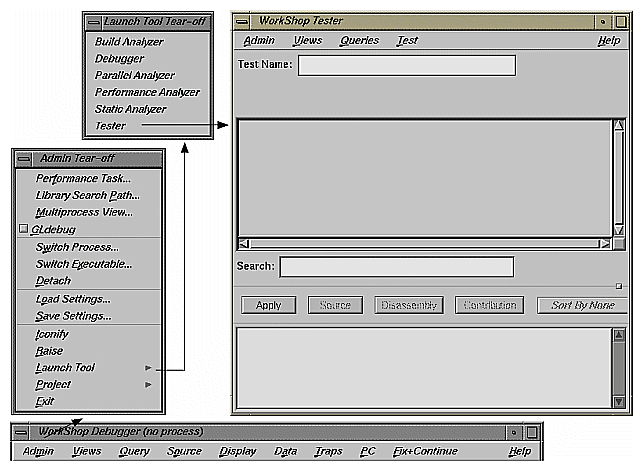Screen dimensions: 643x471
Task: Click upper list scroll-left arrow
Action: coord(244,244)
